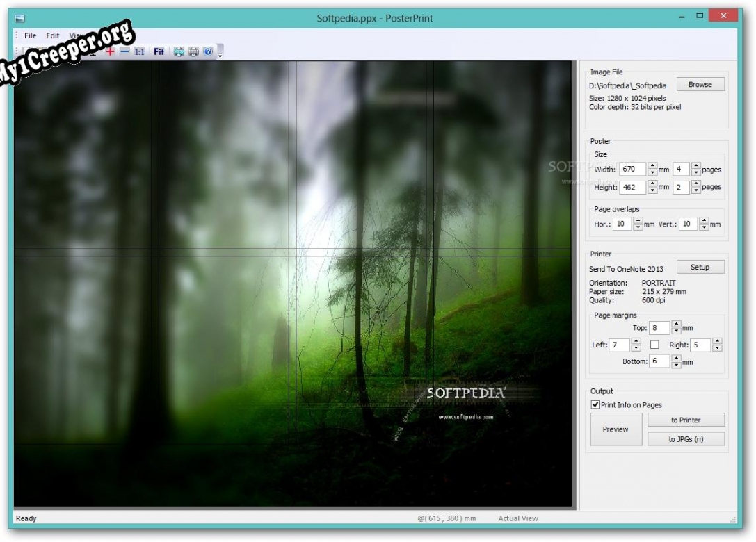The width and height of the screenshot is (756, 542).
Task: Export using the to JPGs (n) button
Action: pos(686,439)
